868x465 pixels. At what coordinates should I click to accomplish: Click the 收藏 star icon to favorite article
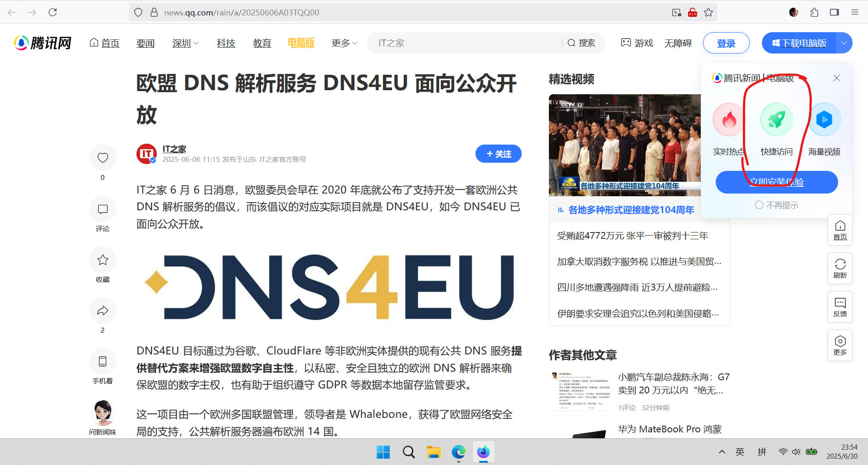click(x=102, y=260)
